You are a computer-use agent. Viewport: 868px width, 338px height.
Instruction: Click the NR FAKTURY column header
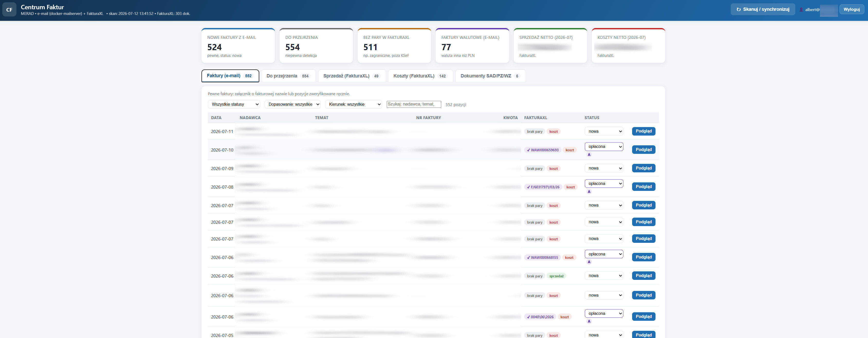pyautogui.click(x=429, y=118)
